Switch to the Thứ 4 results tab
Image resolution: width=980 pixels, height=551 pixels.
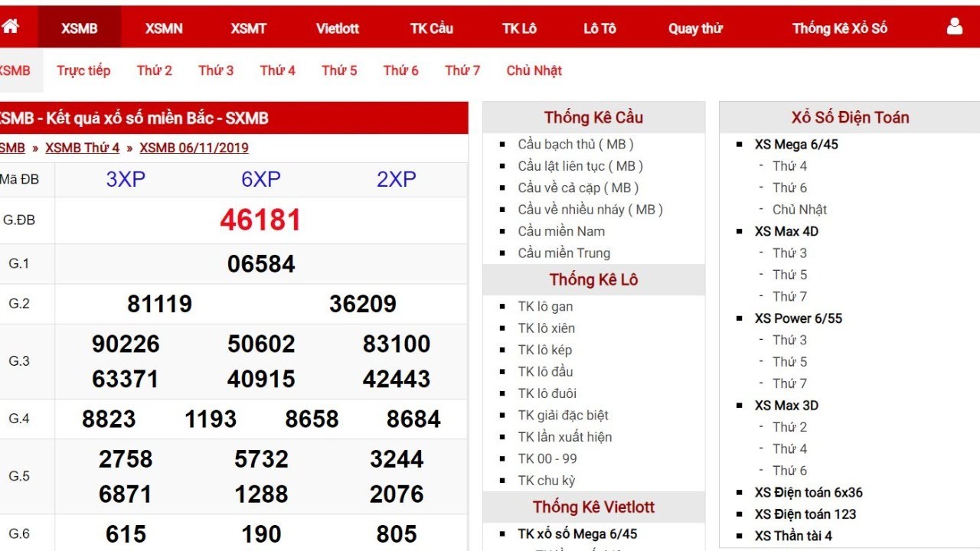pos(277,70)
